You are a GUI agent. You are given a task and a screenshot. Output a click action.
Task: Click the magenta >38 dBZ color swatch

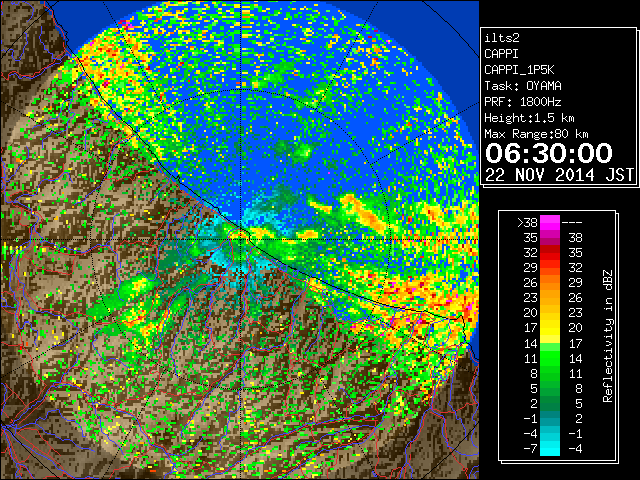550,223
